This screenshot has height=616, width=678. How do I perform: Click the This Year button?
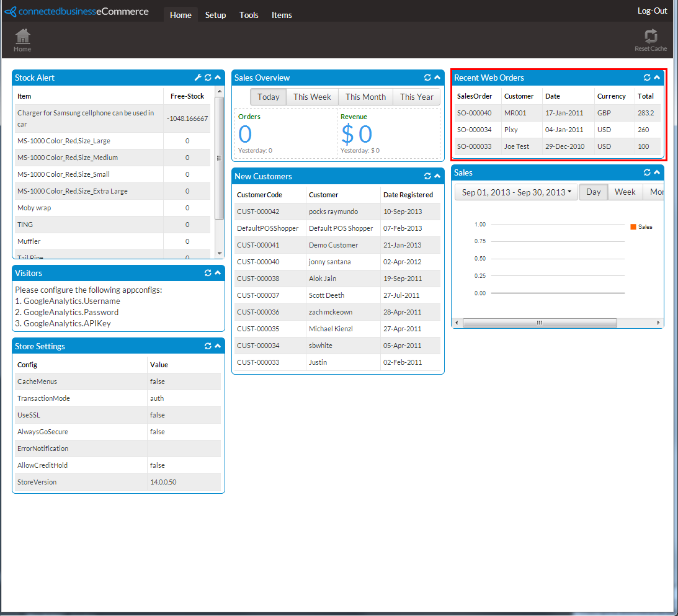pyautogui.click(x=416, y=97)
